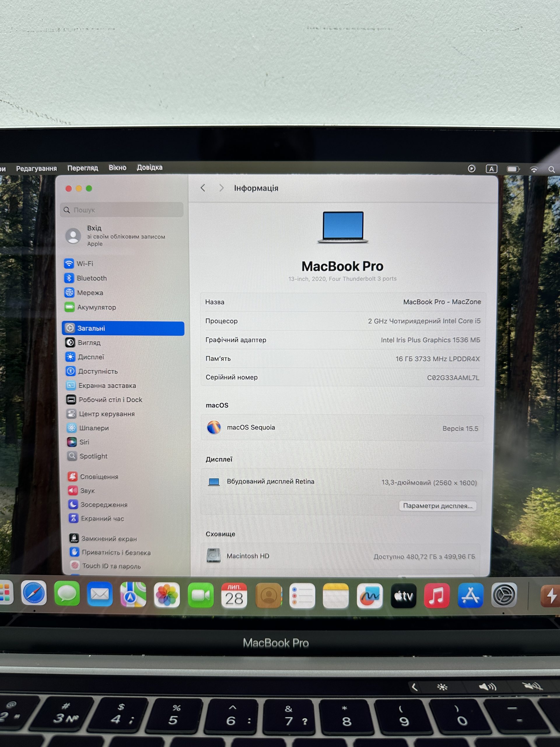Click the MacBook Pro laptop image
This screenshot has width=560, height=747.
343,227
